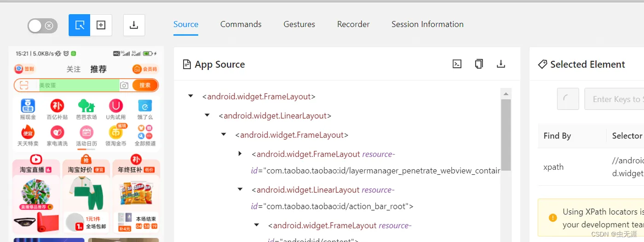Copy XML source to clipboard icon
The width and height of the screenshot is (644, 242).
(479, 64)
